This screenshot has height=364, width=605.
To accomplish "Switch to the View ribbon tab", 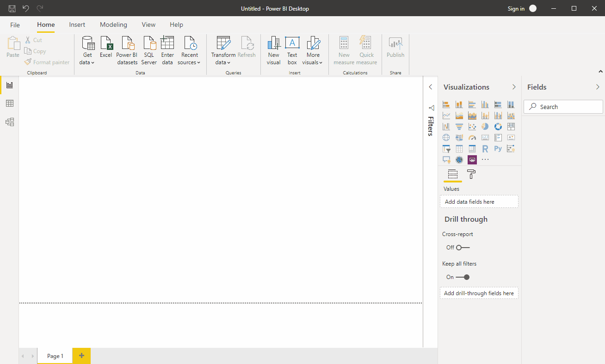I will (148, 24).
